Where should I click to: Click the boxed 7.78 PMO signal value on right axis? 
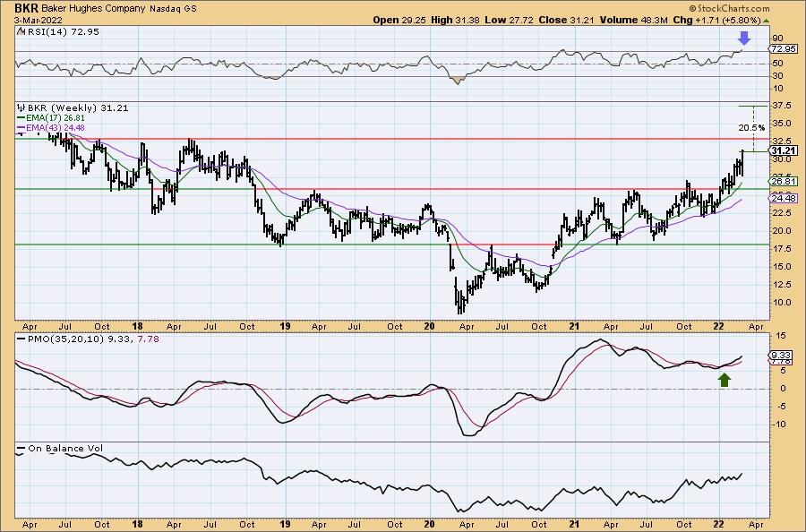(x=781, y=362)
